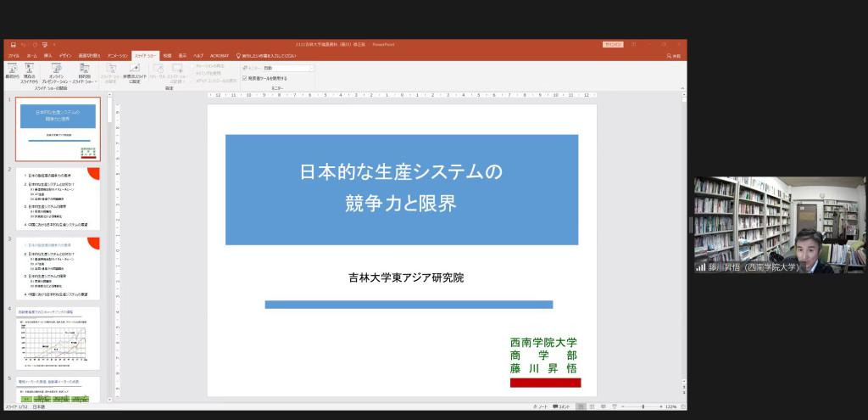This screenshot has width=868, height=420.
Task: Click the Sign in (サインイン) button
Action: point(612,44)
